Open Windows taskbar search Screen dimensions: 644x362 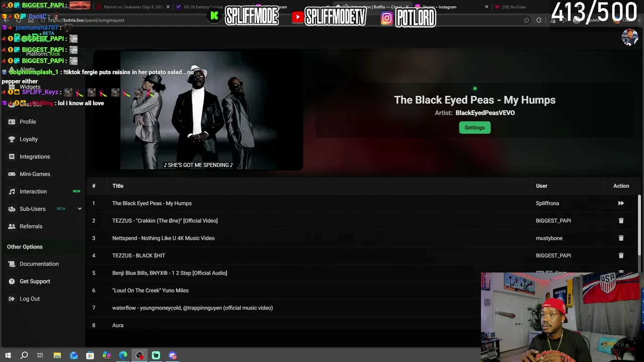[x=24, y=355]
